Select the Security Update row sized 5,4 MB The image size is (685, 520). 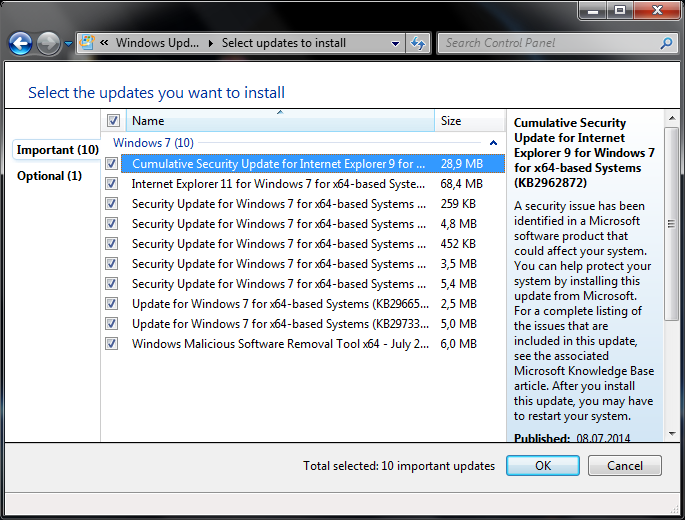(312, 284)
